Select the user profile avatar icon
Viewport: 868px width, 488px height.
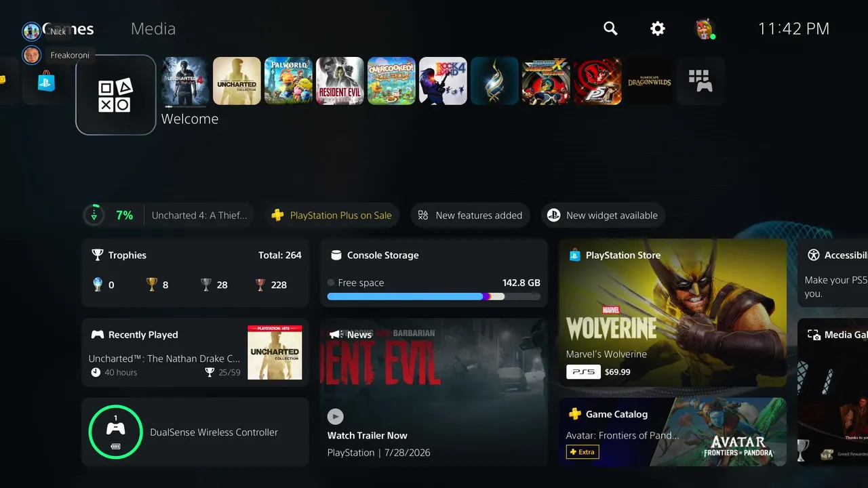tap(705, 29)
